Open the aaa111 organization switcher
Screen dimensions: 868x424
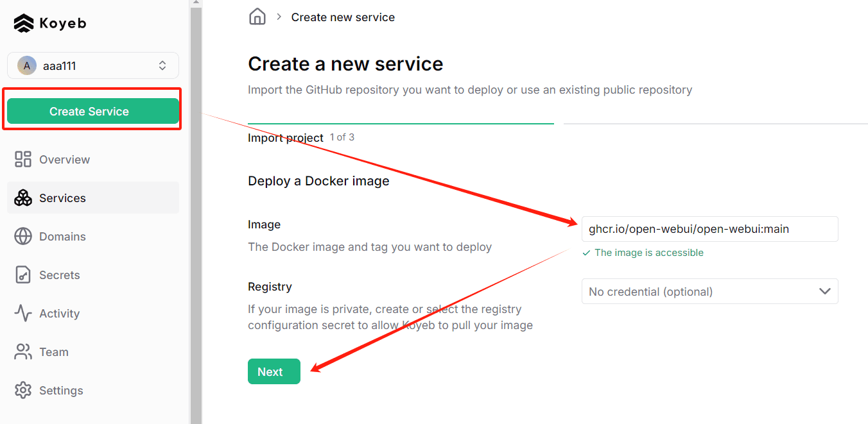(93, 65)
